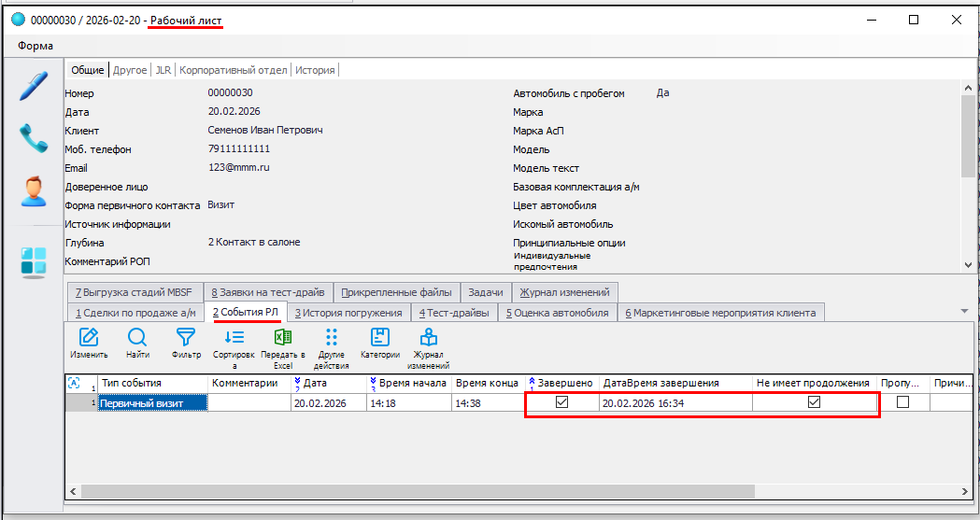Select the Первичный визит event cell
Screen dimensions: 980x520
click(153, 403)
